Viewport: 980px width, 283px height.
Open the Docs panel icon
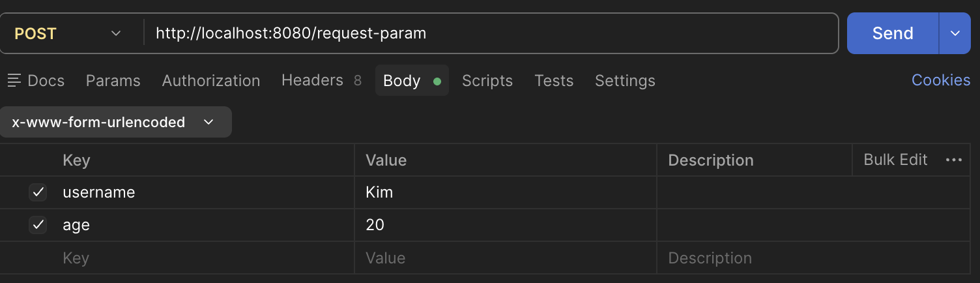coord(14,81)
